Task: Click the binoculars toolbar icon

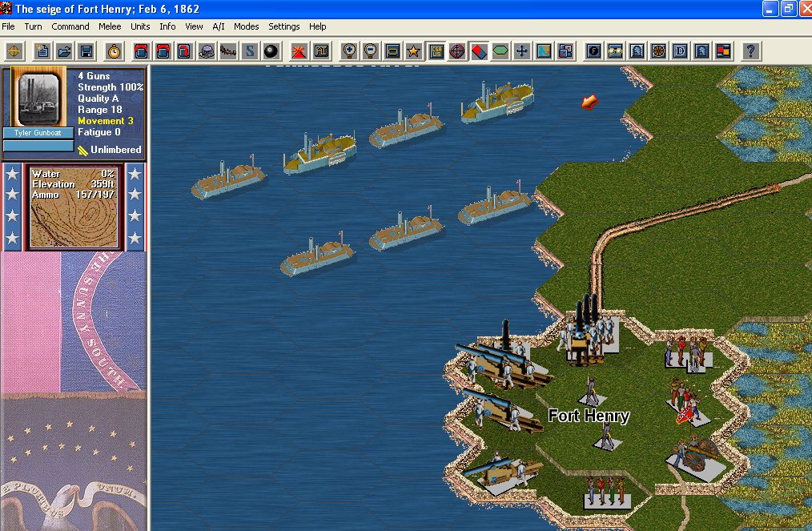Action: point(615,51)
